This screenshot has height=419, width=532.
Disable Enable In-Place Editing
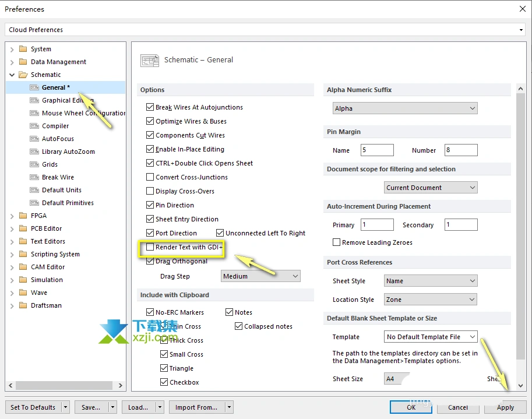click(x=150, y=149)
